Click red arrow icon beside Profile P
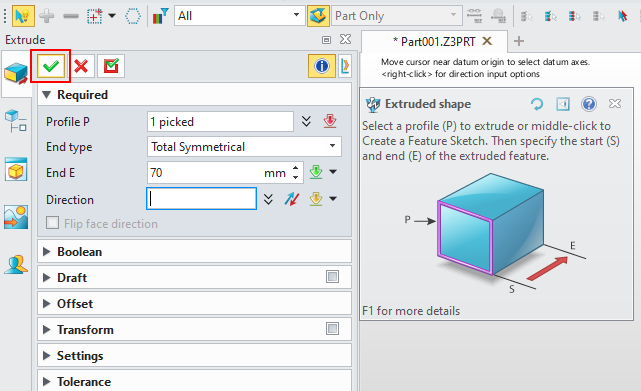 [330, 121]
